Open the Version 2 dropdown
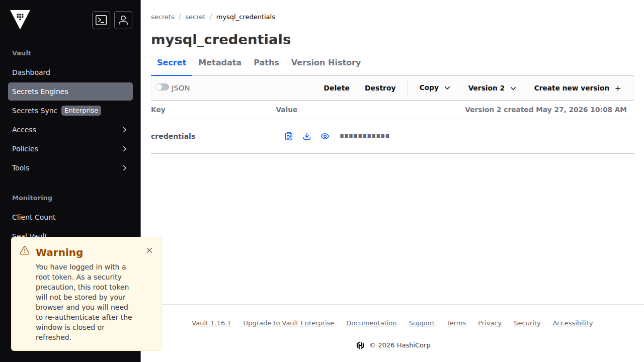The height and width of the screenshot is (362, 644). 492,88
